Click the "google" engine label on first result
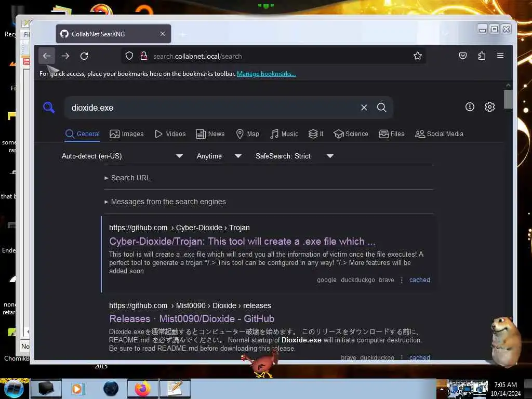Image resolution: width=532 pixels, height=399 pixels. click(326, 280)
